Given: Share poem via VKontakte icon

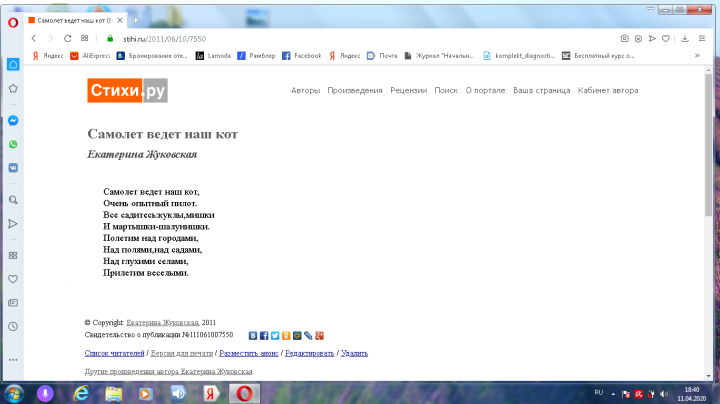Looking at the screenshot, I should coord(253,336).
